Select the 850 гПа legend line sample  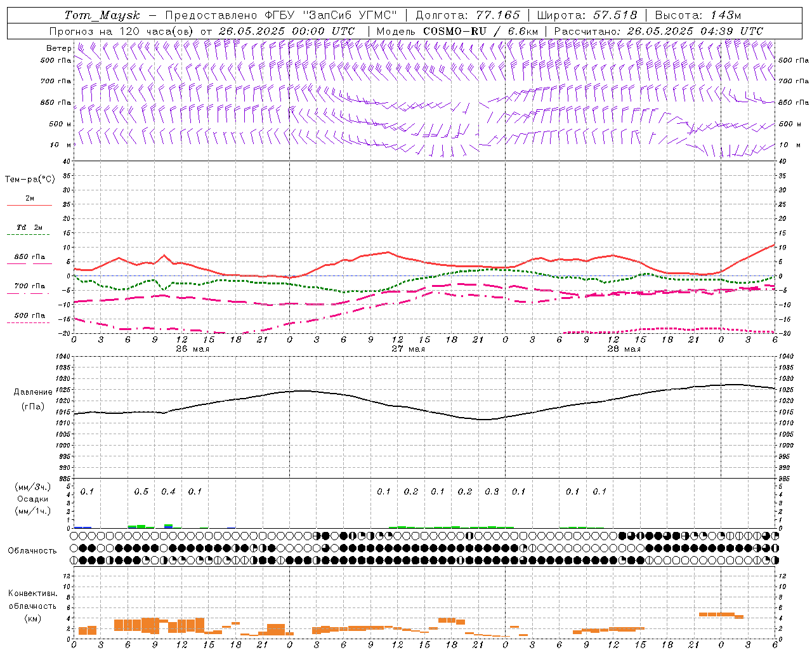[x=29, y=263]
